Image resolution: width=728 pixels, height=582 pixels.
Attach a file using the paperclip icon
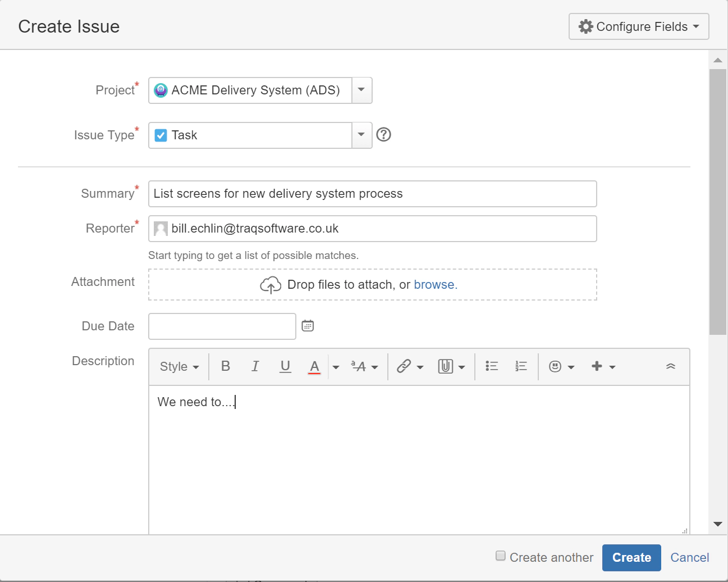tap(446, 366)
